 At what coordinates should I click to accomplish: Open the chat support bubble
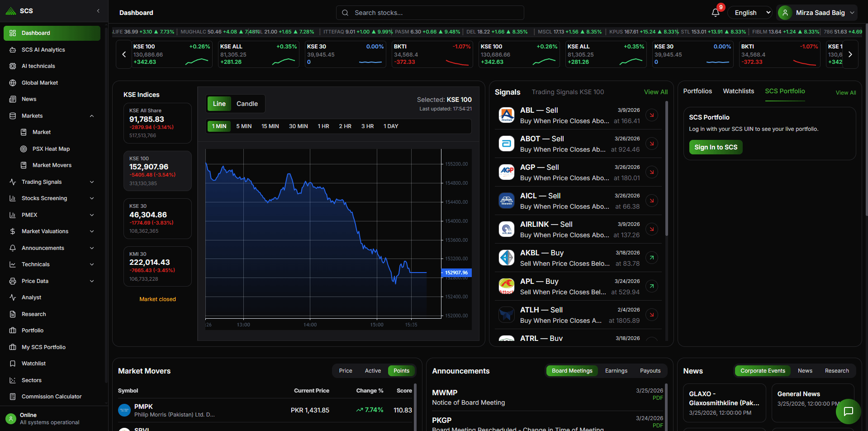[x=848, y=411]
